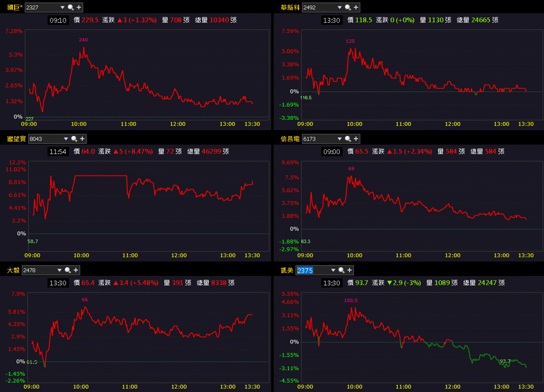Click the total volume 24665 value

481,20
